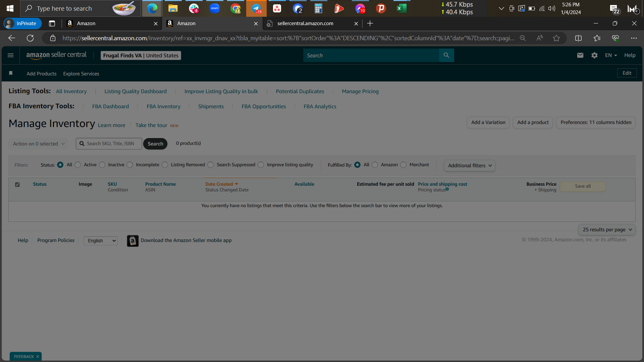Open Telegram from the taskbar
This screenshot has width=644, height=362.
257,8
